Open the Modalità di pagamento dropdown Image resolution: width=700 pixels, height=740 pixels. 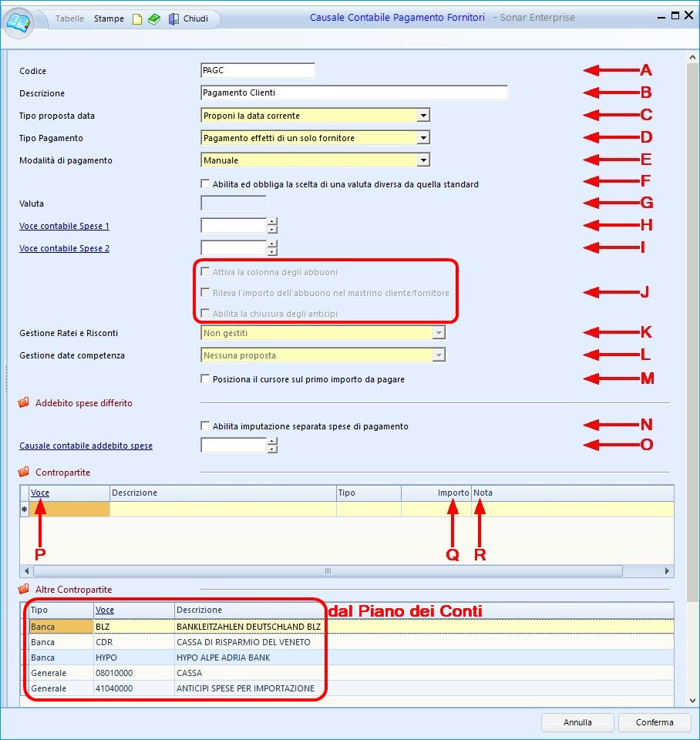click(x=422, y=160)
